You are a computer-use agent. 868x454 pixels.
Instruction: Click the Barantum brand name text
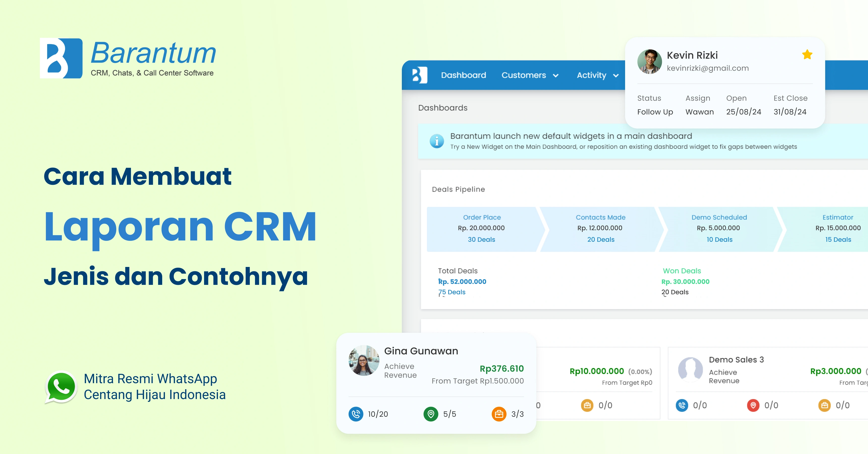153,53
